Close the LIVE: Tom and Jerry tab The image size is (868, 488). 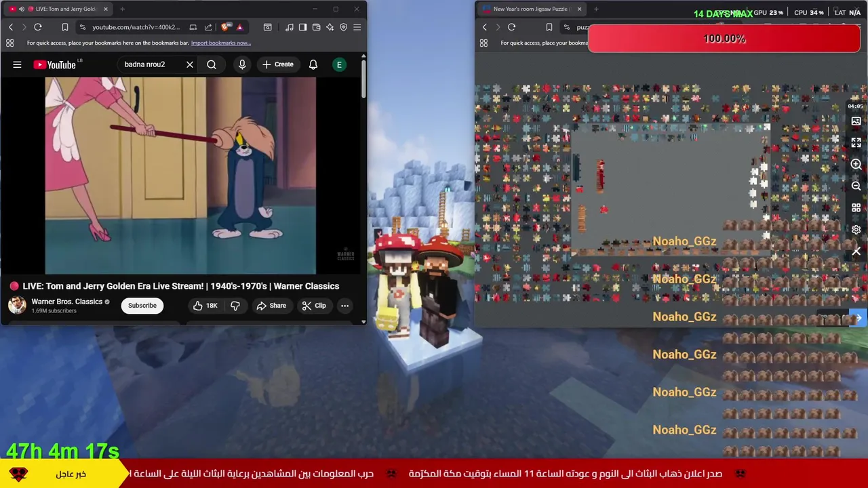tap(105, 9)
